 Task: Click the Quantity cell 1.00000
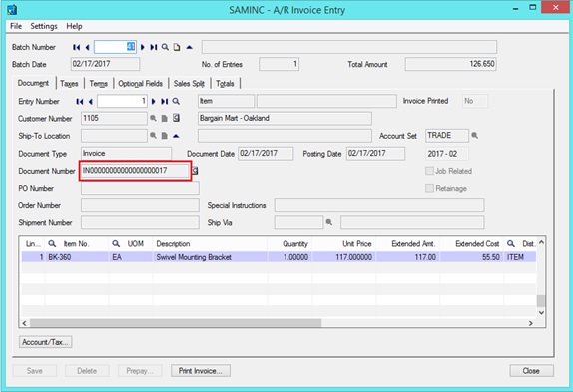pos(290,257)
